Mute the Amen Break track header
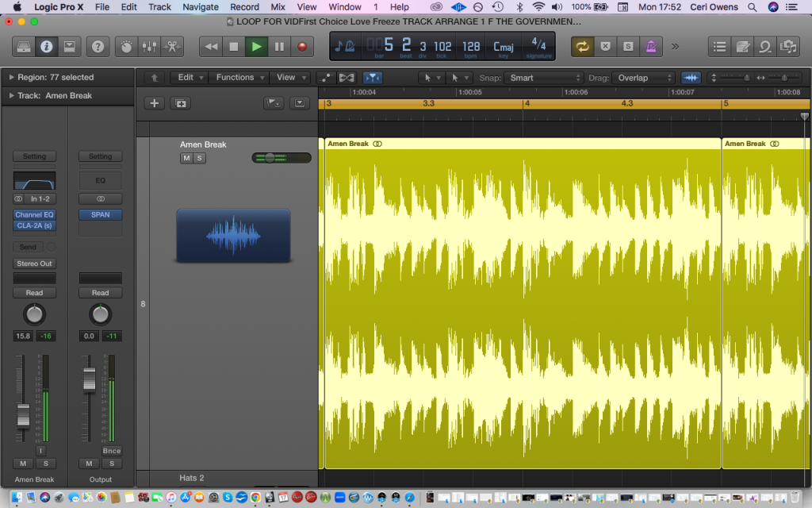 [x=186, y=158]
